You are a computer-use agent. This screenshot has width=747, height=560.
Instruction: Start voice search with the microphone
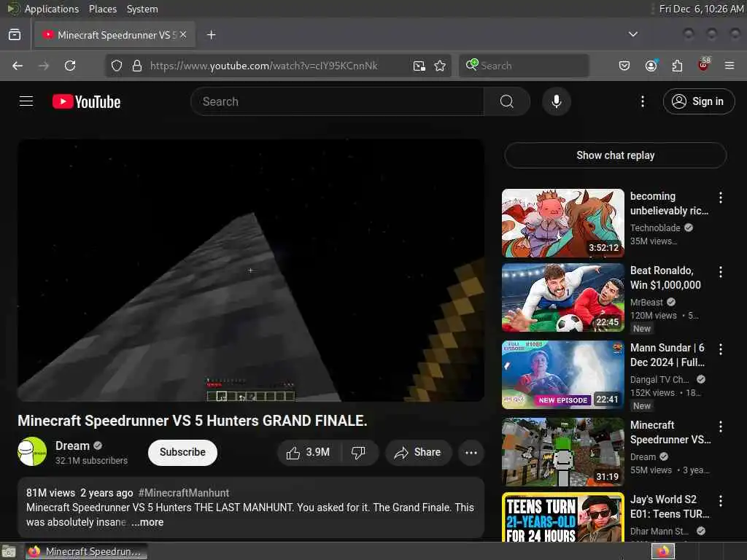point(557,101)
